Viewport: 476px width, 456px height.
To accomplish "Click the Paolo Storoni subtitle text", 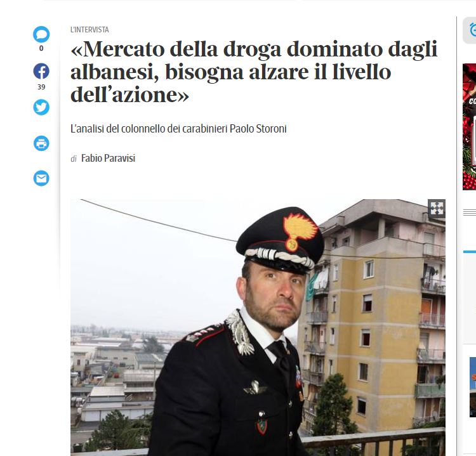I will click(178, 129).
